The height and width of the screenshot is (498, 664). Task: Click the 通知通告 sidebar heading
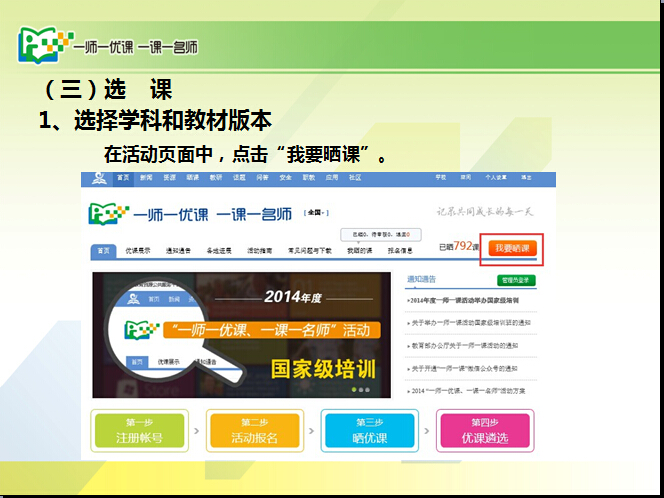coord(421,279)
